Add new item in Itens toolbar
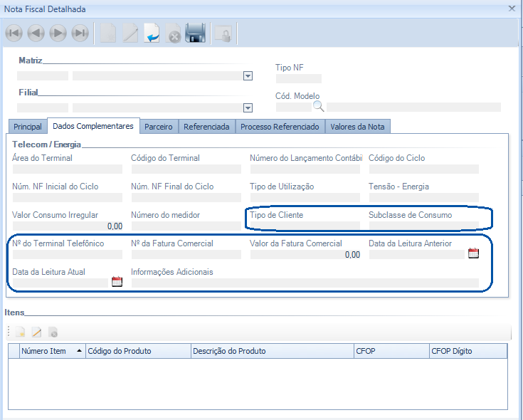This screenshot has height=420, width=523. pos(21,332)
